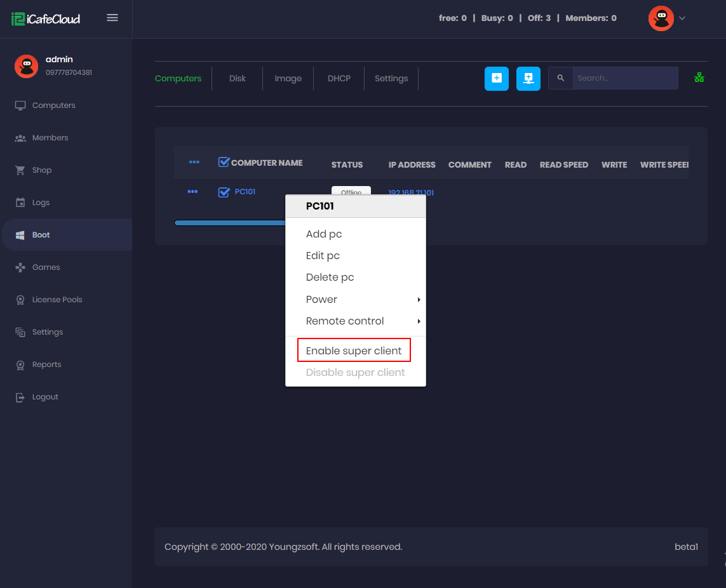Open the user avatar dropdown at top right
This screenshot has width=726, height=588.
click(668, 18)
